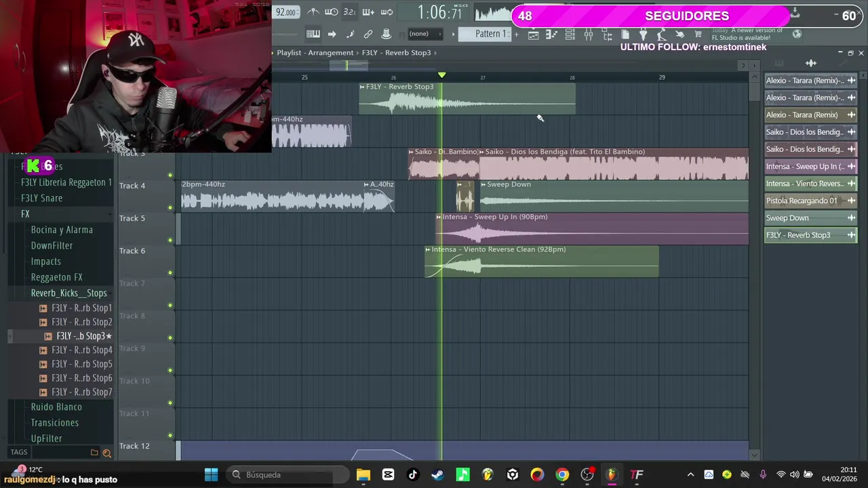868x488 pixels.
Task: Click plus icon on Sweep Down picker item
Action: click(851, 218)
